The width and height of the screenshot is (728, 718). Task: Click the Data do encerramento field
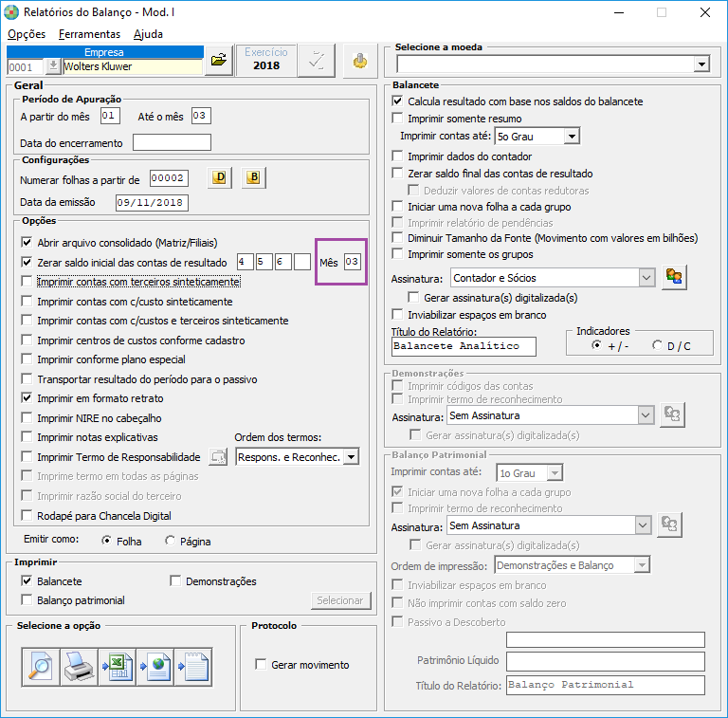click(x=172, y=142)
